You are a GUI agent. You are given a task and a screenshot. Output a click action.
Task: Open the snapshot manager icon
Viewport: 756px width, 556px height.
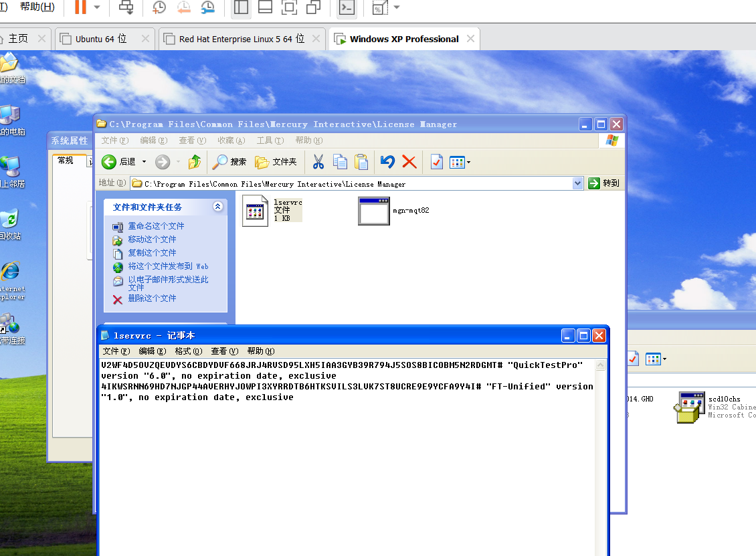point(208,7)
